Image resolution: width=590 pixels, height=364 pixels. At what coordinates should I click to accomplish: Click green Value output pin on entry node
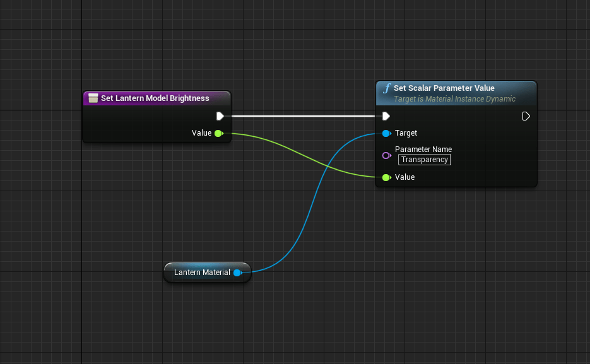coord(218,133)
